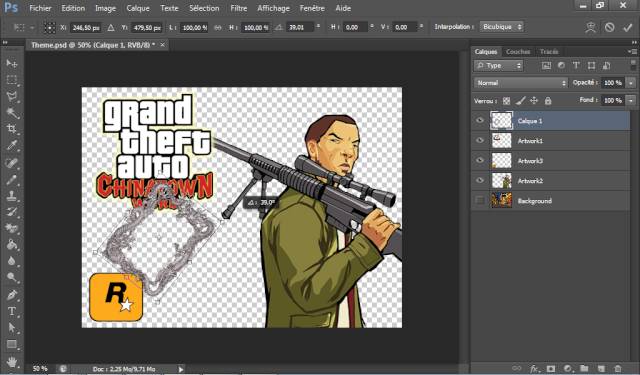The image size is (640, 375).
Task: Open layer styles fx menu
Action: point(534,368)
